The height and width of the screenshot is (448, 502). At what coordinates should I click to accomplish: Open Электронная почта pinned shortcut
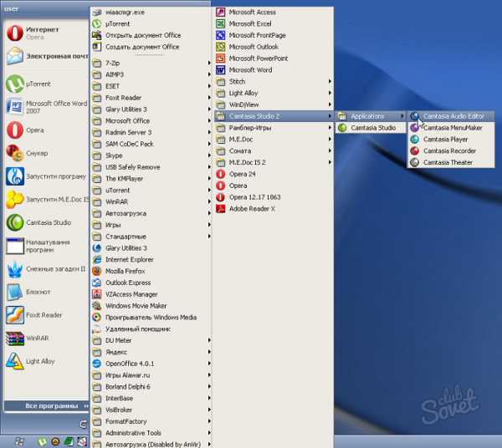tap(46, 56)
